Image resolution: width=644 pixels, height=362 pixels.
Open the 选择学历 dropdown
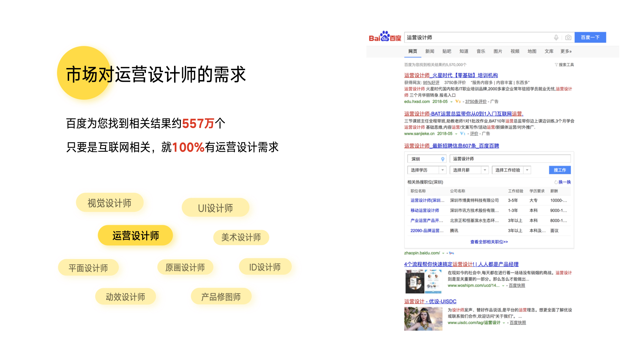pos(442,170)
